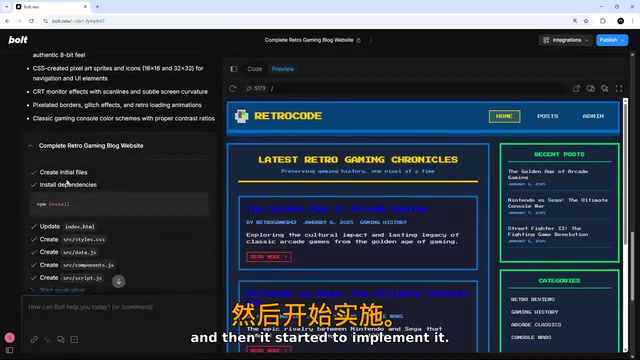Select GAMING HISTORY category
Image resolution: width=640 pixels, height=360 pixels.
(534, 312)
